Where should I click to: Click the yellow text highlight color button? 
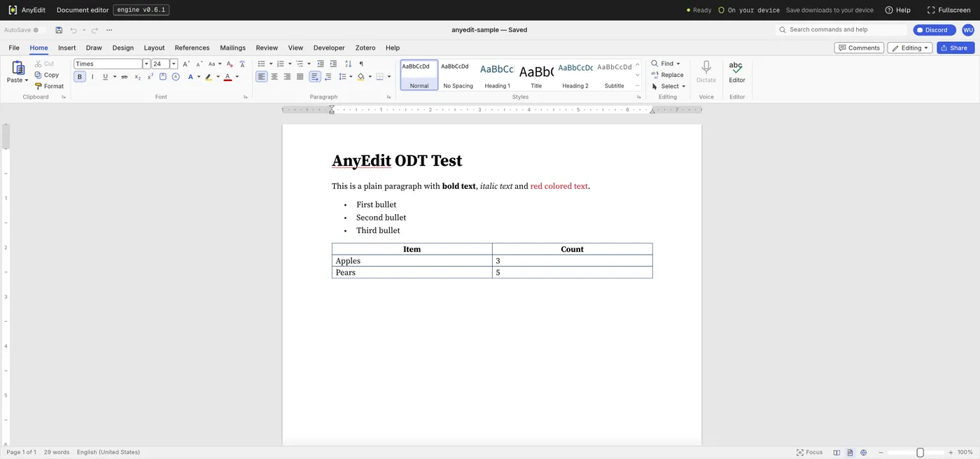coord(208,77)
